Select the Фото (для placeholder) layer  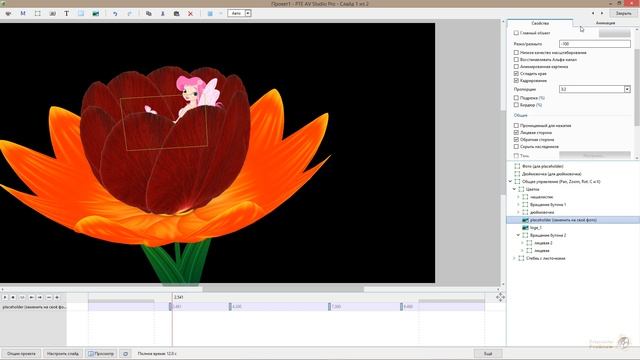(x=542, y=167)
